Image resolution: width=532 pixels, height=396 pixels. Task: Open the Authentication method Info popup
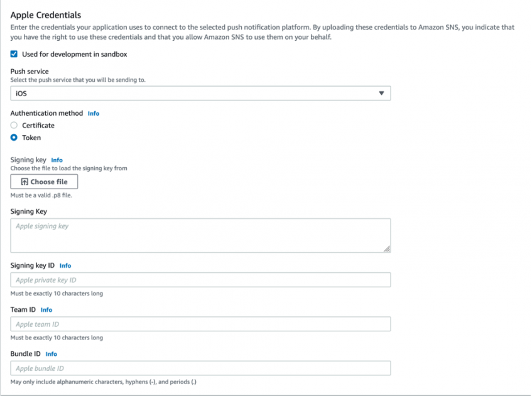pyautogui.click(x=93, y=113)
